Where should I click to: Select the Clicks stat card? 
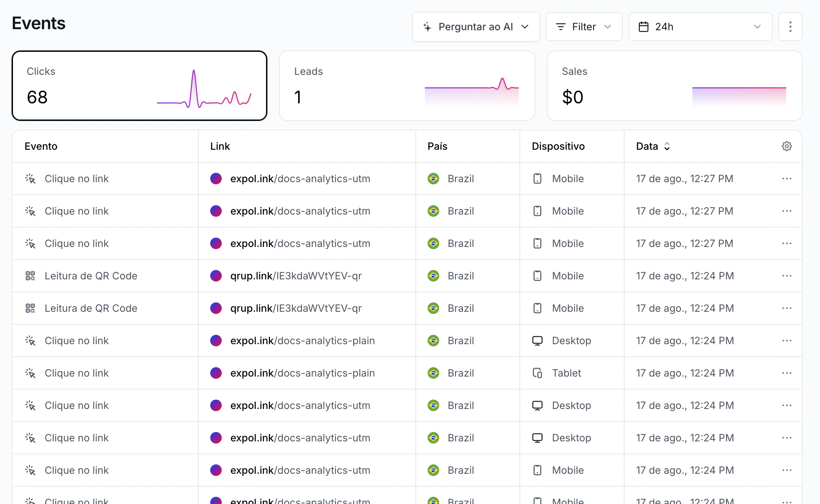click(x=139, y=86)
